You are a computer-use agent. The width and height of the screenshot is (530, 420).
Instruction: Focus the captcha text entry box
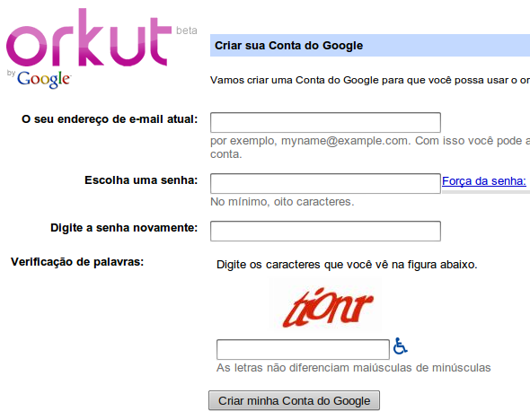pyautogui.click(x=303, y=349)
